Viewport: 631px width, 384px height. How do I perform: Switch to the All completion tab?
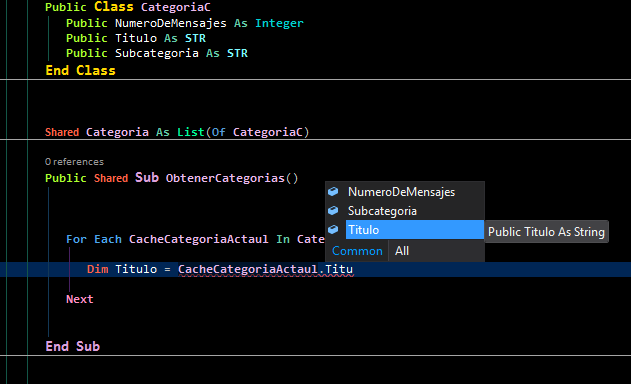(402, 251)
